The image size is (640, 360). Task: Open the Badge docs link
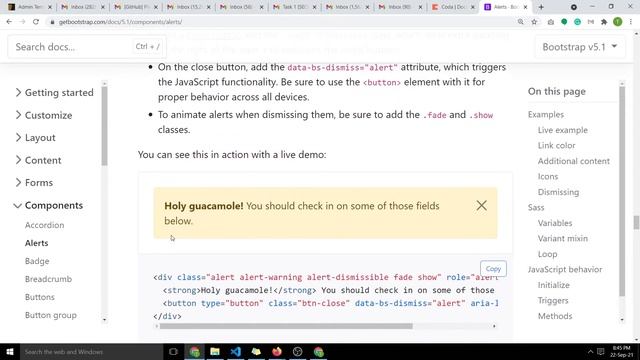pos(37,261)
